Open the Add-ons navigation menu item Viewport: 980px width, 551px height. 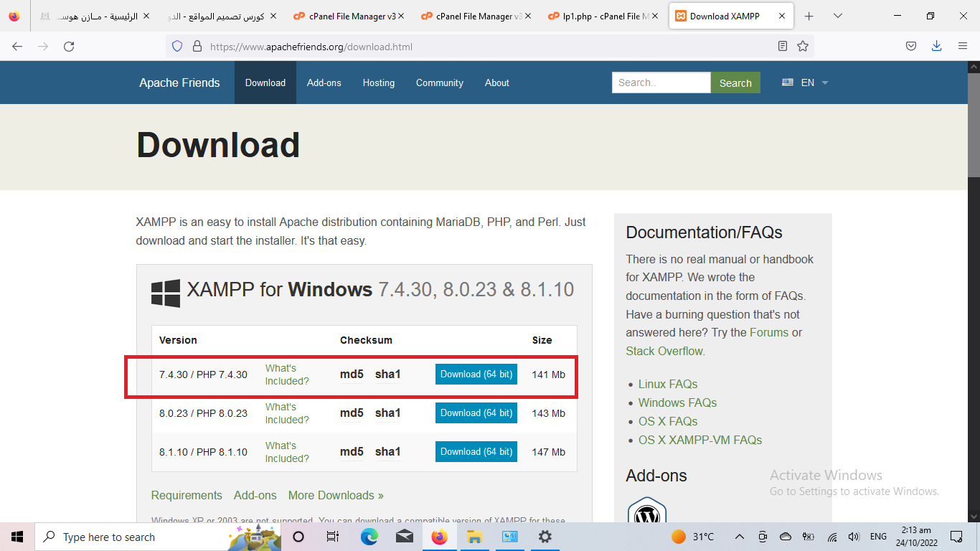click(324, 83)
